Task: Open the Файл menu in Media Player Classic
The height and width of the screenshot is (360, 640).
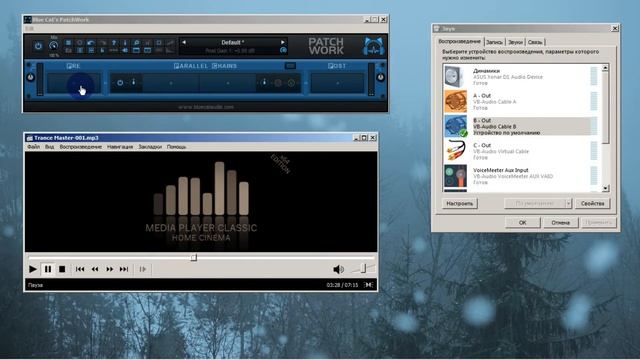Action: click(x=33, y=147)
